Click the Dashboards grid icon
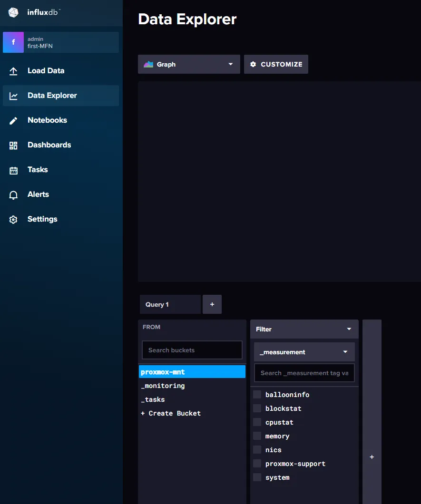The image size is (421, 504). coord(13,145)
